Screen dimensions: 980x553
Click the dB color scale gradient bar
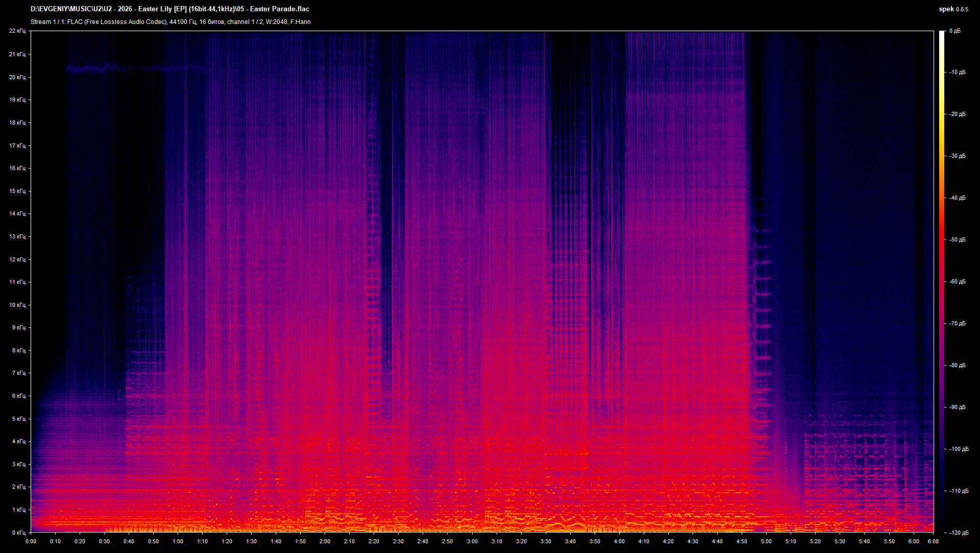(x=942, y=281)
